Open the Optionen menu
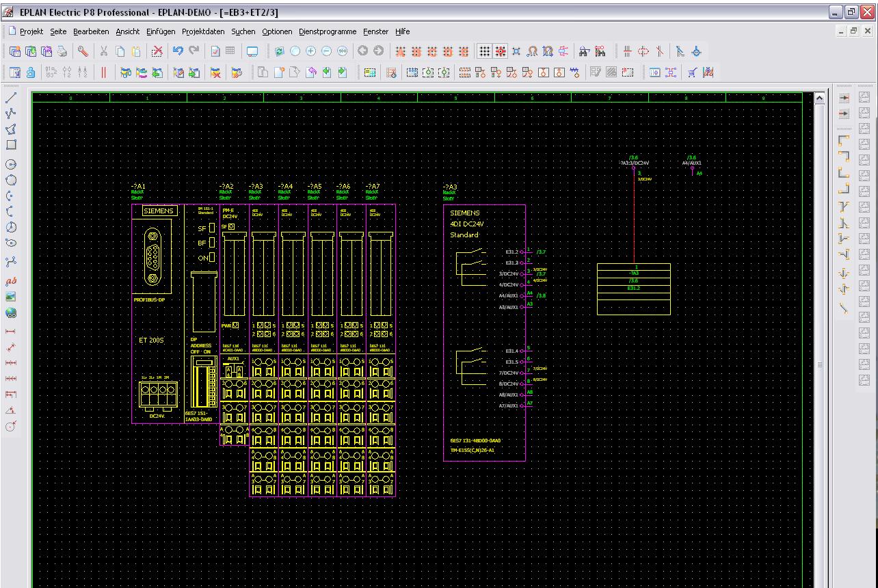This screenshot has width=878, height=588. click(x=277, y=31)
